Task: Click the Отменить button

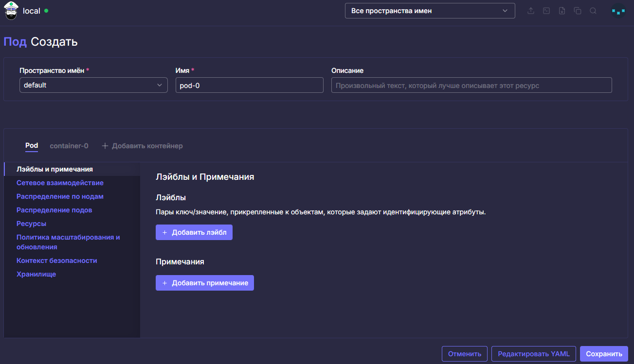Action: tap(465, 354)
